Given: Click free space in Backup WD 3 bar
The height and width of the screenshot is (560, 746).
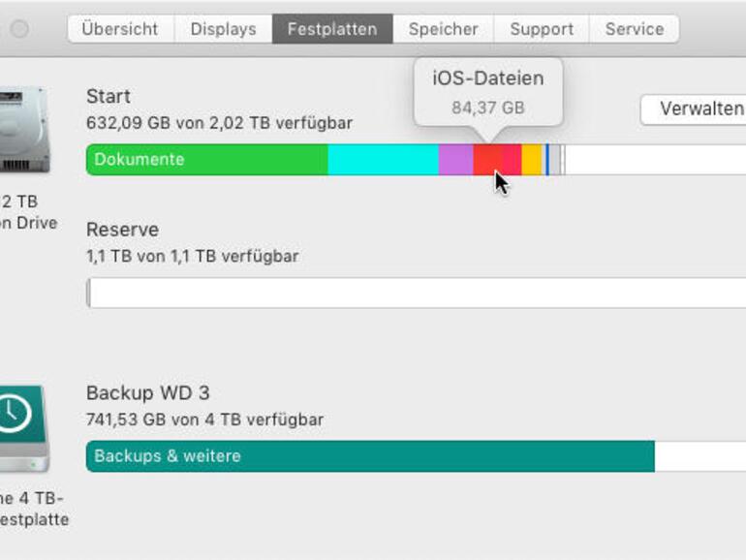Looking at the screenshot, I should pyautogui.click(x=699, y=456).
